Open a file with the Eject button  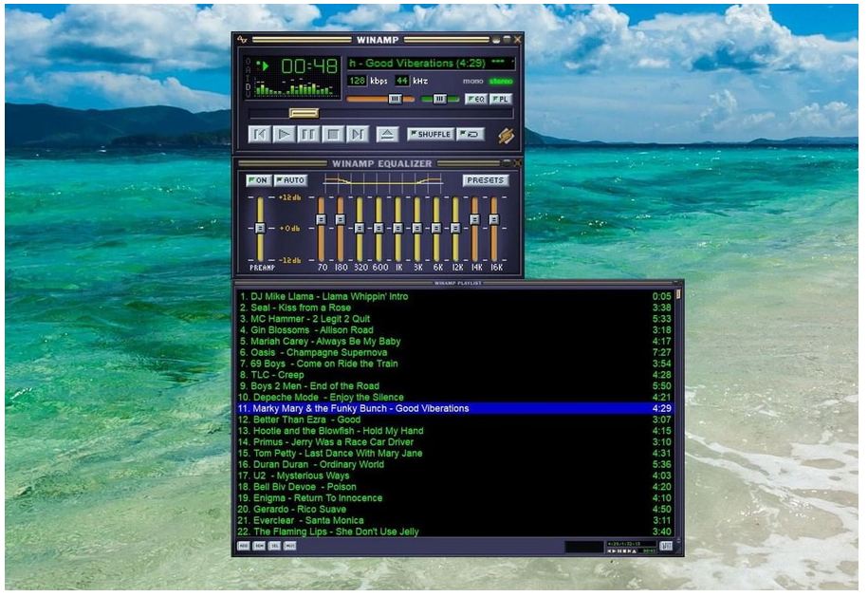tap(387, 134)
